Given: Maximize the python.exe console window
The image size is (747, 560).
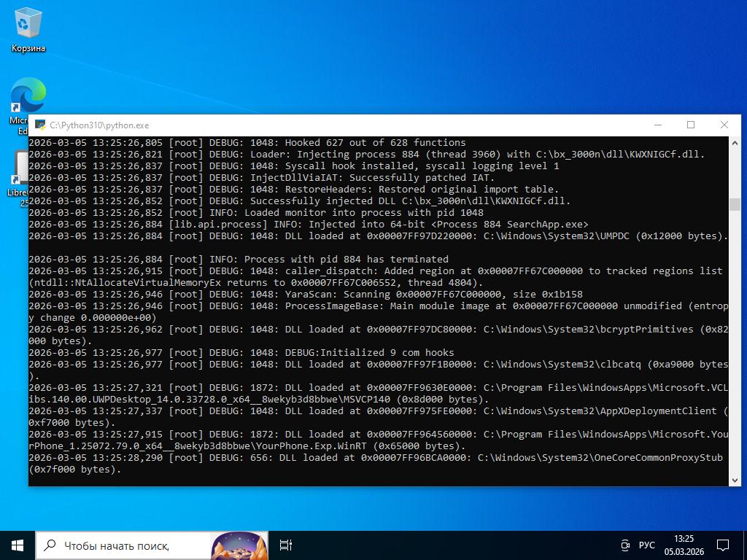Looking at the screenshot, I should [x=691, y=125].
